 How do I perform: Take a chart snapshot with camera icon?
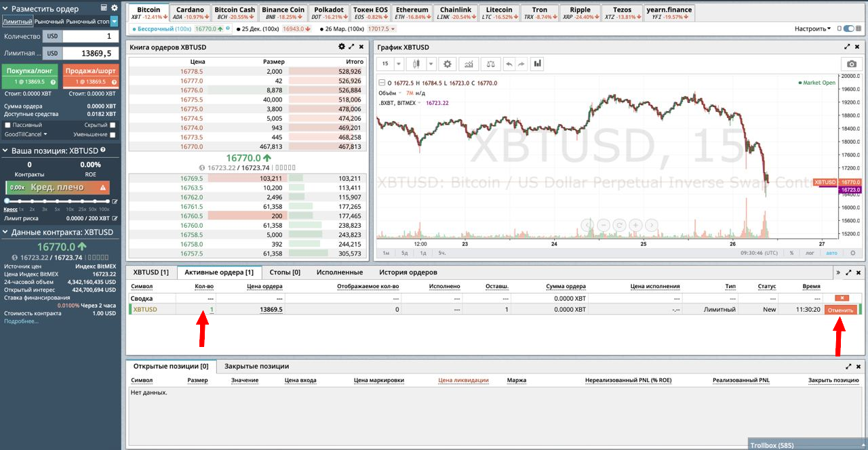click(x=850, y=64)
